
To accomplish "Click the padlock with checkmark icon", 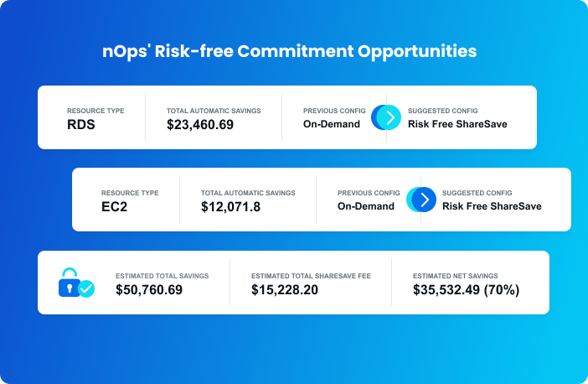I will click(76, 283).
